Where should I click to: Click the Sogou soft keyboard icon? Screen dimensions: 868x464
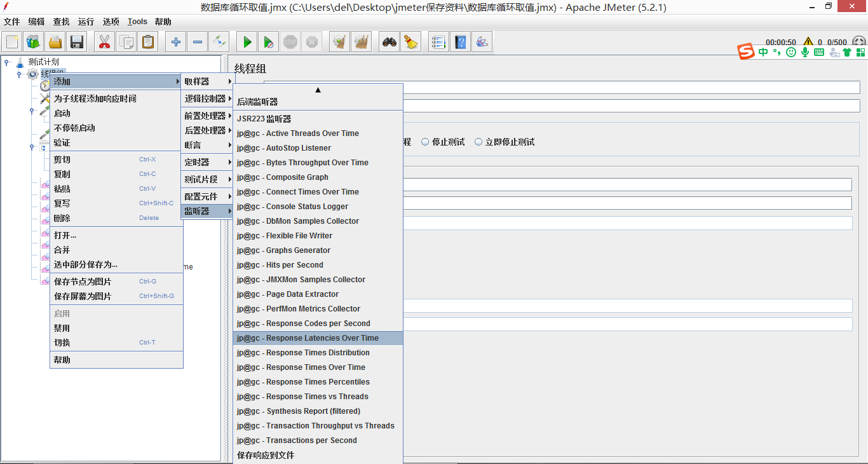819,52
